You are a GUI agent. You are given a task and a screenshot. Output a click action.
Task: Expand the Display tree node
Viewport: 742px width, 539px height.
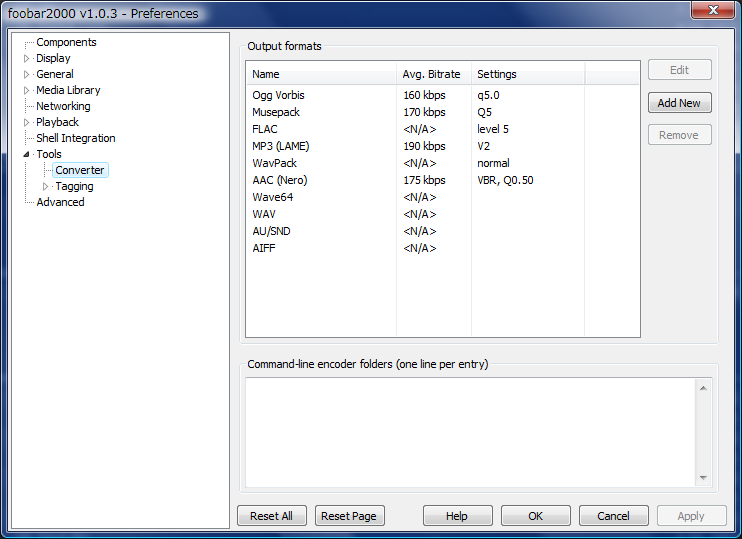pyautogui.click(x=26, y=58)
